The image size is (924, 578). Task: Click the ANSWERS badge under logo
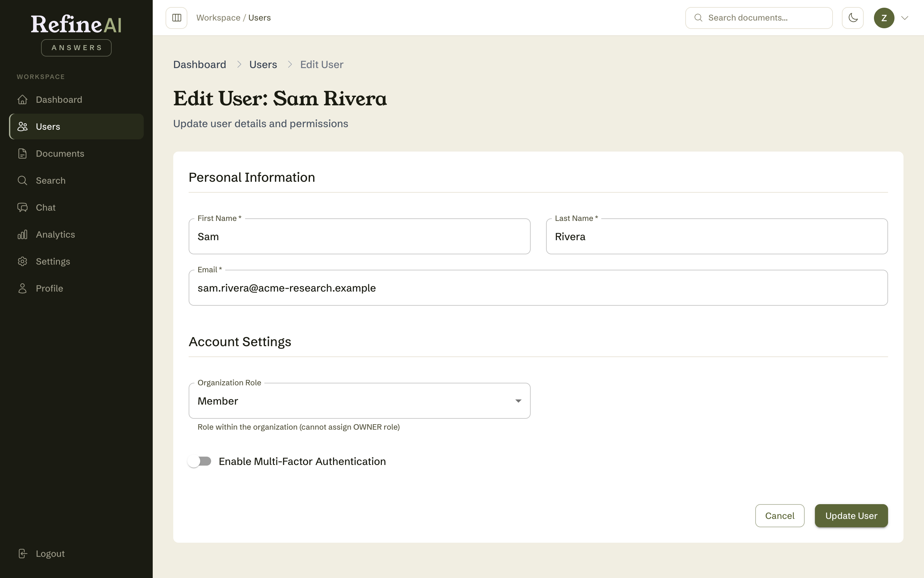click(76, 48)
